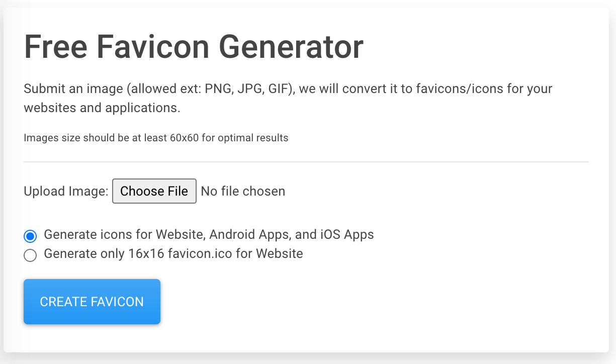Select the Website, Android, iOS icons radio button
This screenshot has height=364, width=616.
tap(30, 236)
